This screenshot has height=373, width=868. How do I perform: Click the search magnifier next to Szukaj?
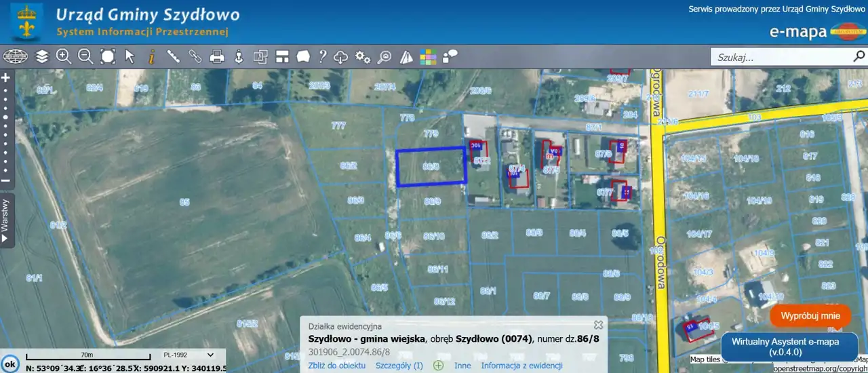[859, 57]
